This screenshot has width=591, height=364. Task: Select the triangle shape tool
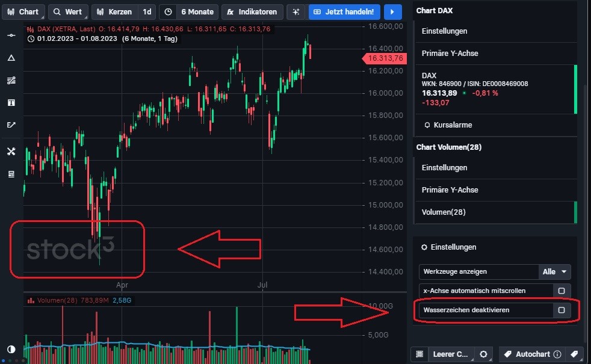click(x=11, y=58)
